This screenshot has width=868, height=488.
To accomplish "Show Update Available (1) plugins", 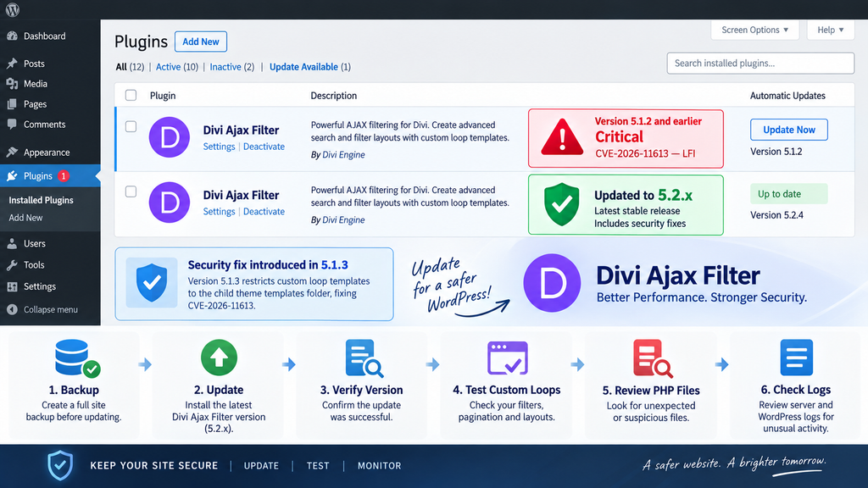I will coord(310,67).
